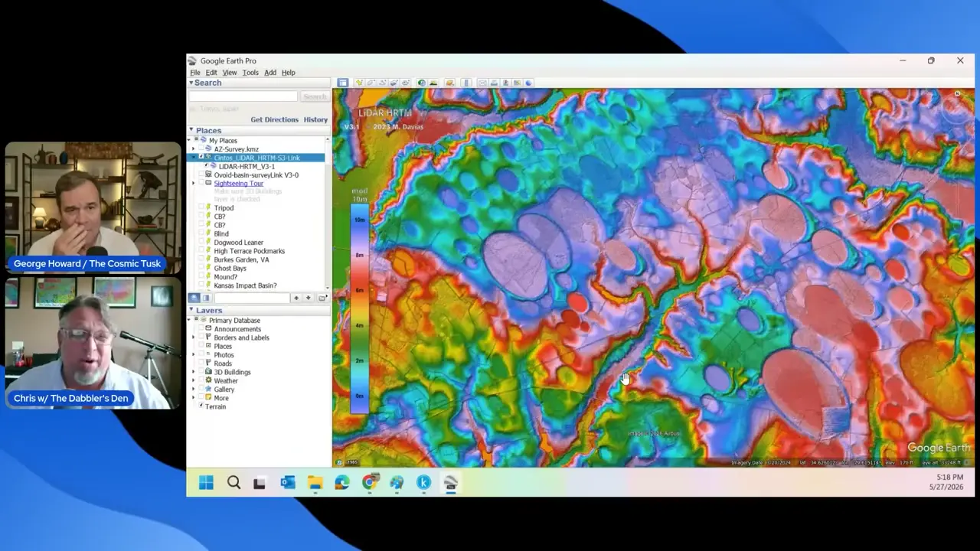Expand the Borders and Labels layer
Viewport: 980px width, 551px height.
193,337
